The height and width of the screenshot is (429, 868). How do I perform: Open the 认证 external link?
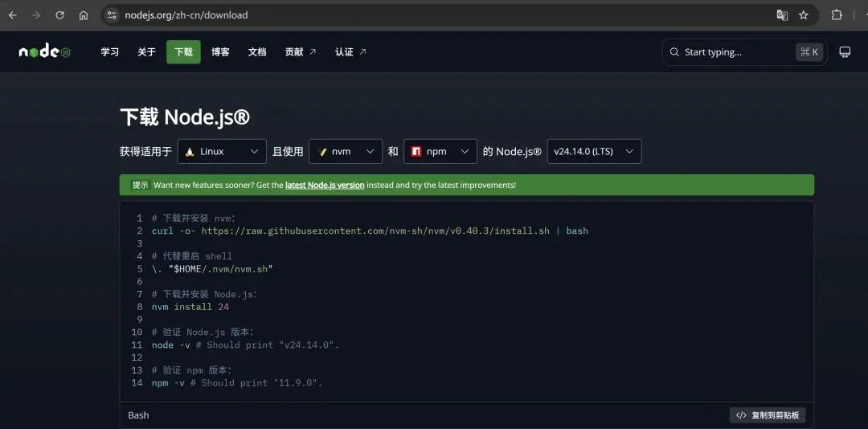(350, 52)
